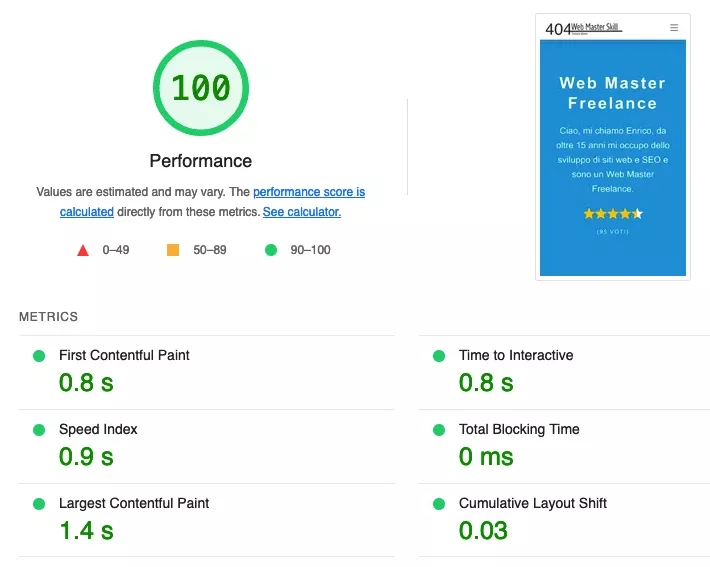Image resolution: width=710 pixels, height=567 pixels.
Task: Click the green dot beside Largest Contentful Paint
Action: click(39, 504)
